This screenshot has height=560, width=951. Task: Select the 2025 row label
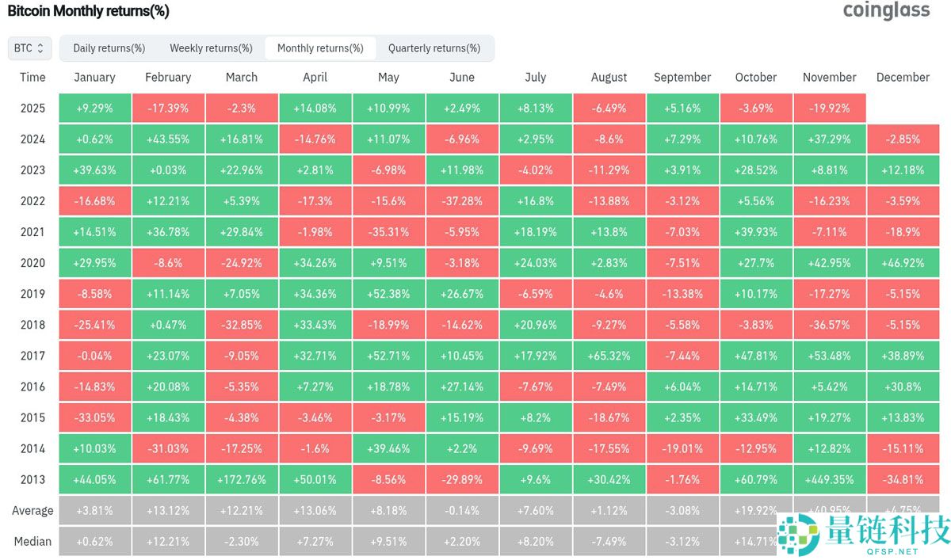click(32, 109)
